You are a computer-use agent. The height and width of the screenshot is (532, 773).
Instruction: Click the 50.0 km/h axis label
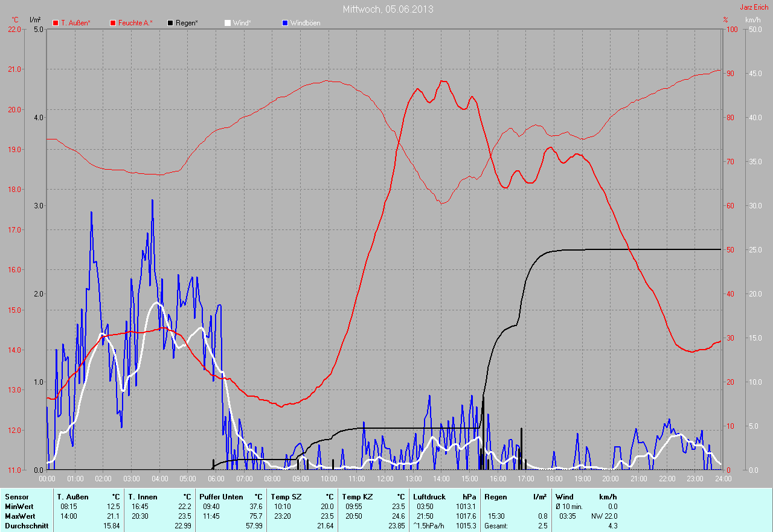[755, 29]
